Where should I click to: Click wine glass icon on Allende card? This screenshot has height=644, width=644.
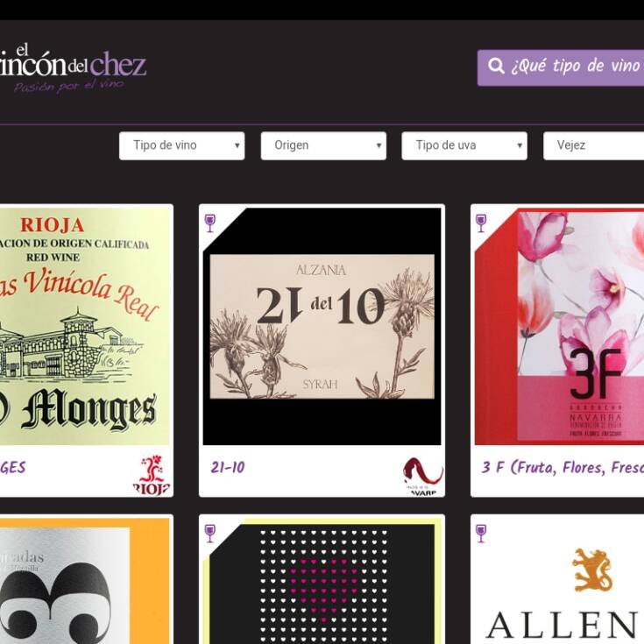point(481,533)
